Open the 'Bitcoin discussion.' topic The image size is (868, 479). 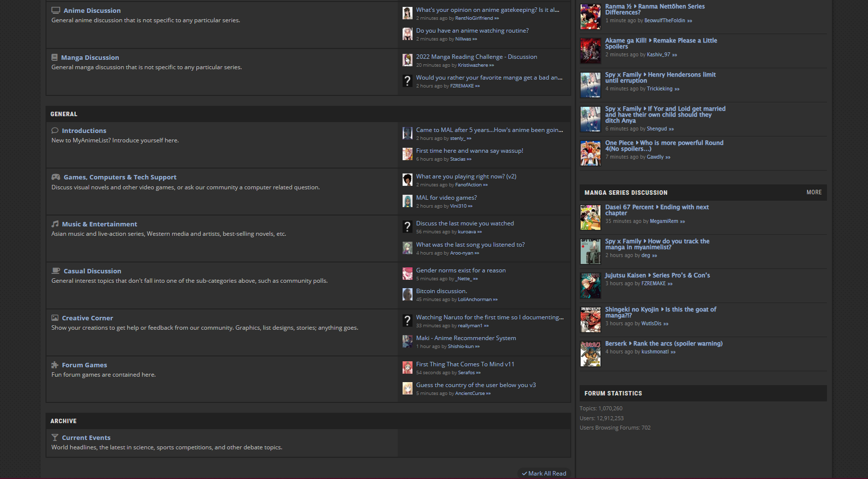pyautogui.click(x=441, y=291)
